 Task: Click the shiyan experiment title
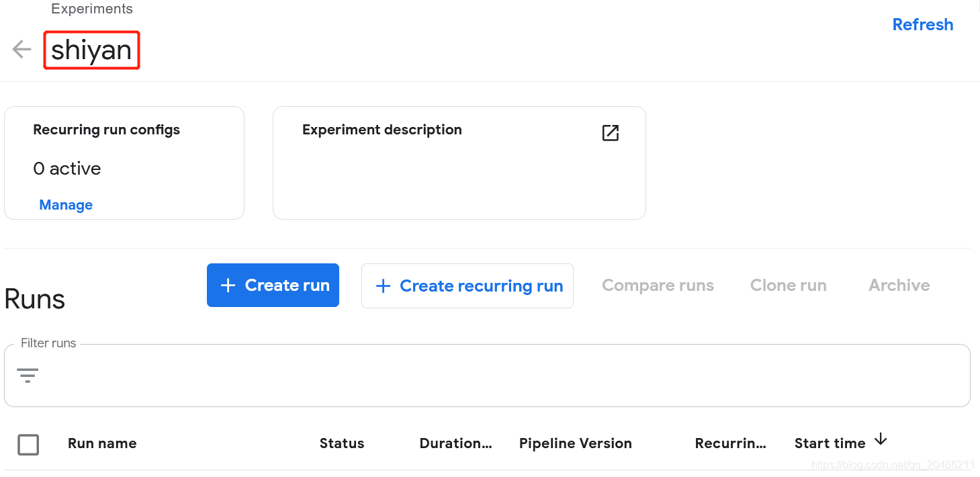click(91, 50)
